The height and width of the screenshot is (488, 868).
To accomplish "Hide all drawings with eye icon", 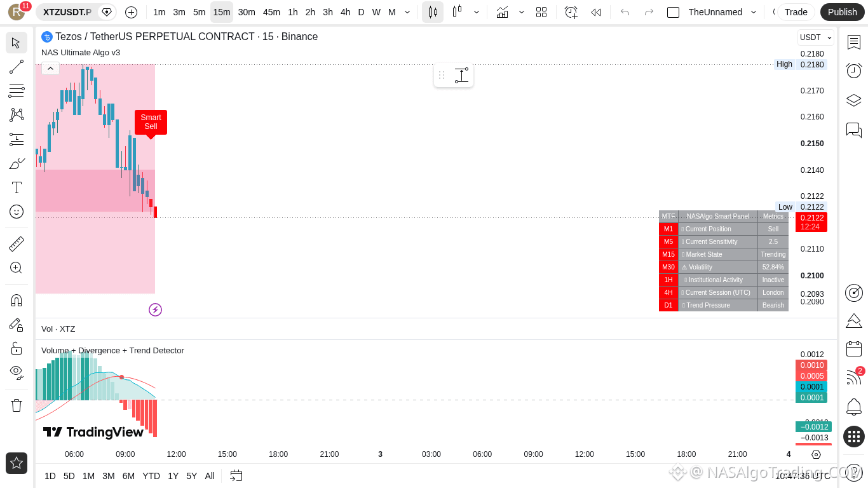I will [x=17, y=372].
